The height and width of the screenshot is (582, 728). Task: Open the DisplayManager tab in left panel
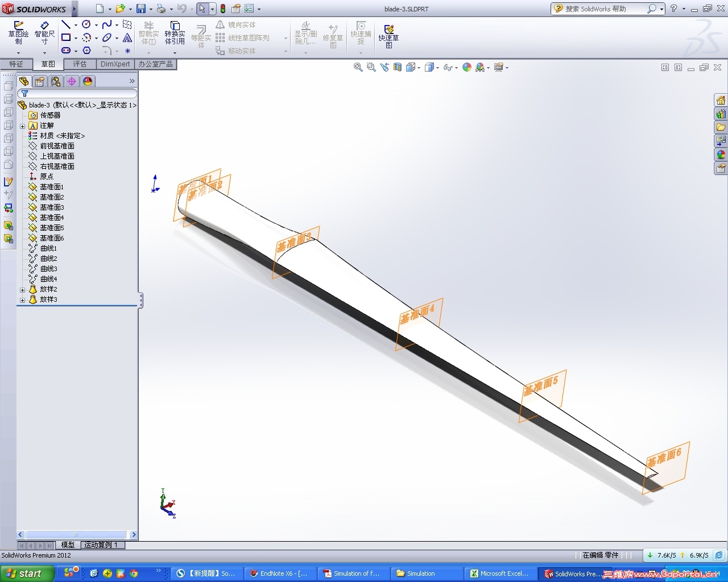[x=87, y=81]
